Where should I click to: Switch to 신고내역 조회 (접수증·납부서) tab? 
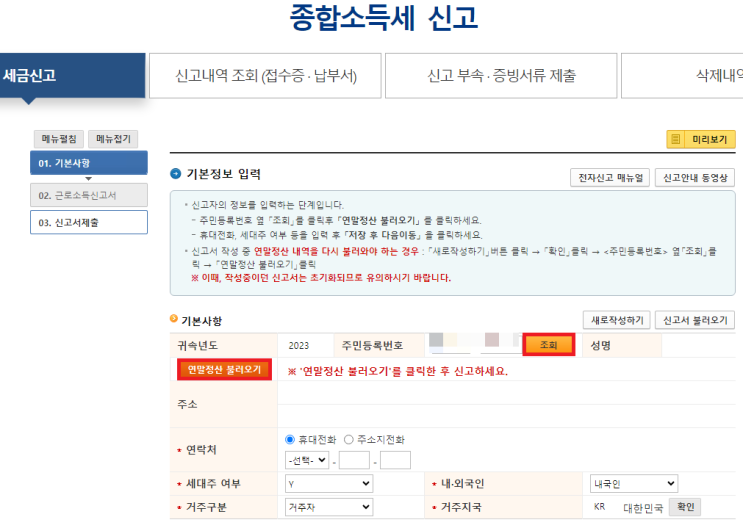(x=265, y=76)
